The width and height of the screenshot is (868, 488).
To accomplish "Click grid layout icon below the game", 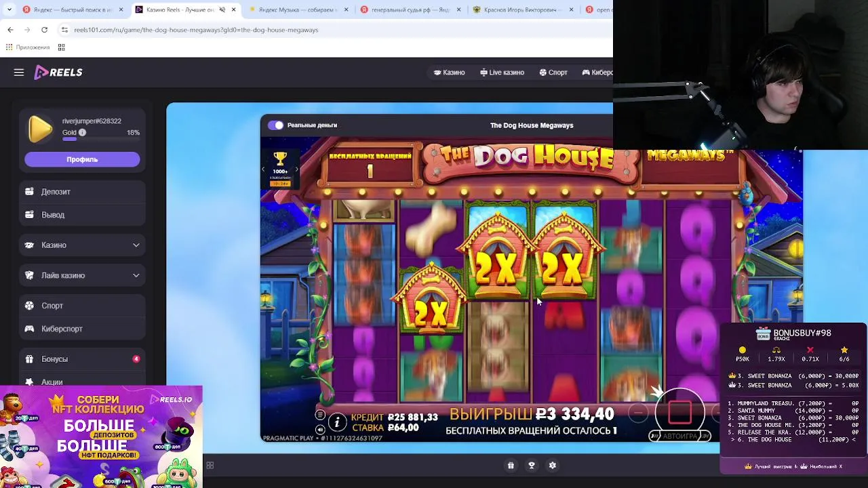I will 210,466.
